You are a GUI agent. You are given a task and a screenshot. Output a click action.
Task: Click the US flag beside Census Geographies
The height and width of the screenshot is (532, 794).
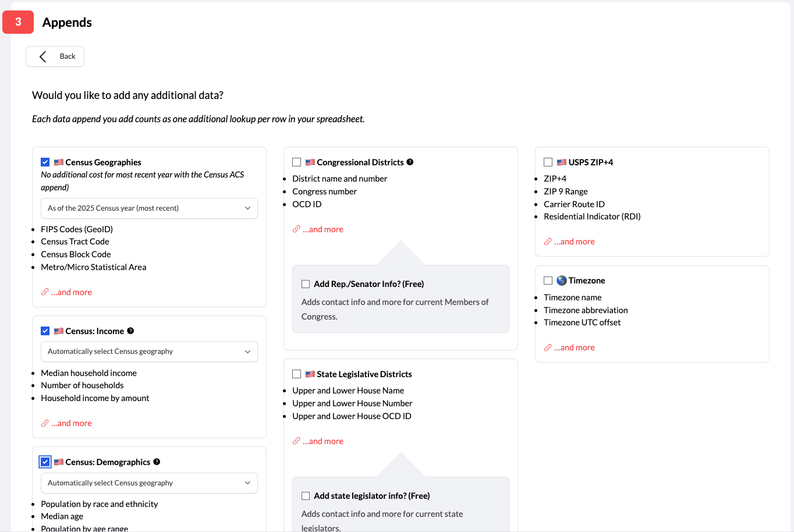[x=58, y=162]
